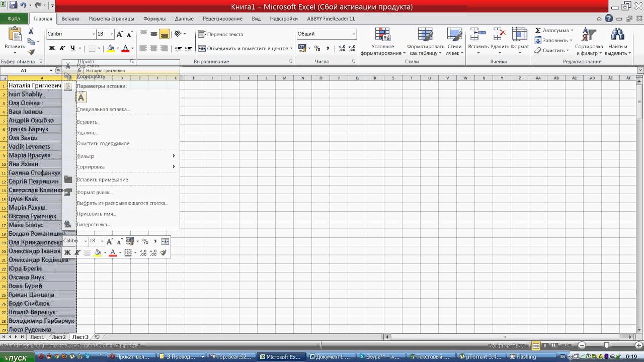Toggle middle vertical alignment button
The image size is (644, 362).
pos(153,34)
